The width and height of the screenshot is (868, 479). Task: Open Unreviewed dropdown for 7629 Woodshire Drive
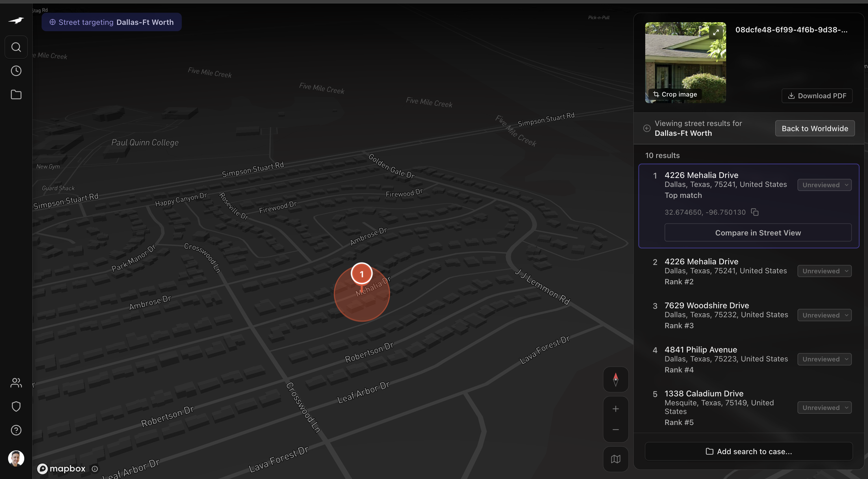[x=824, y=315]
